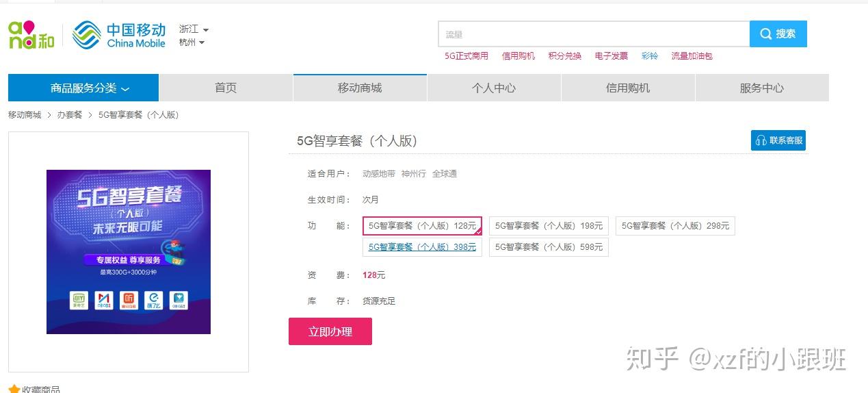Open the 个人中心 tab
The height and width of the screenshot is (393, 868).
pos(494,88)
